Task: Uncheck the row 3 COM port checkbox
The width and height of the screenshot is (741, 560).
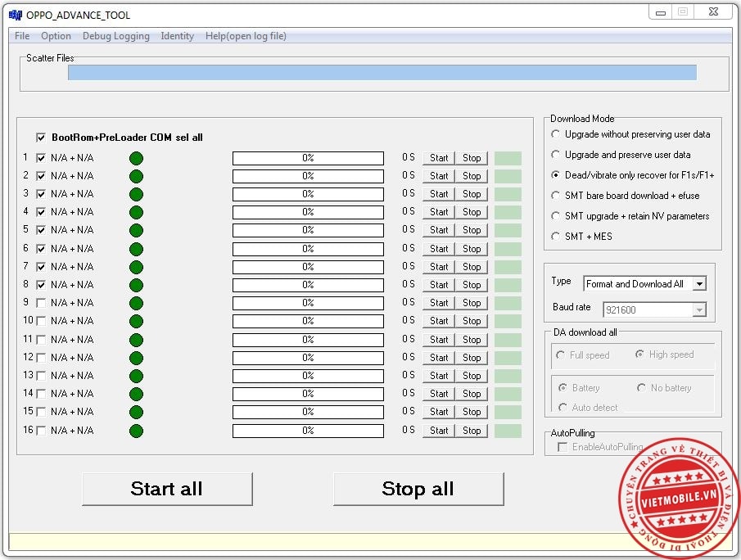Action: pyautogui.click(x=41, y=194)
